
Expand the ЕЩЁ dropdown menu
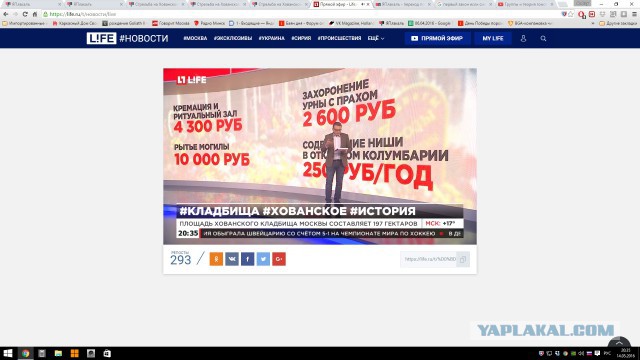point(376,38)
